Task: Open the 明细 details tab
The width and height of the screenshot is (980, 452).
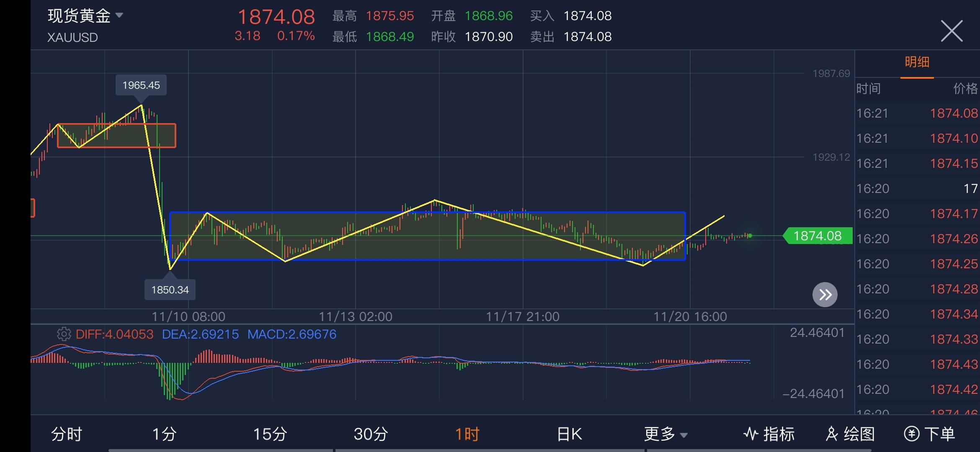Action: pyautogui.click(x=917, y=63)
